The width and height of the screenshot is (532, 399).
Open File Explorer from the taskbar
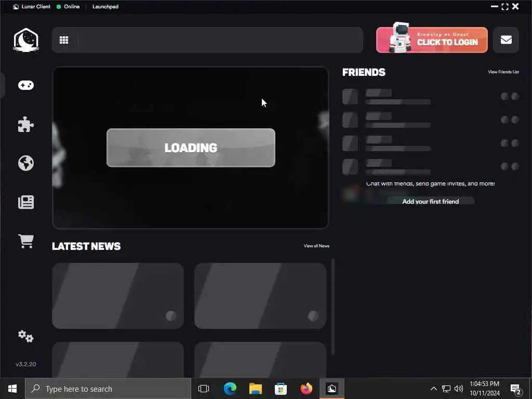pyautogui.click(x=256, y=389)
